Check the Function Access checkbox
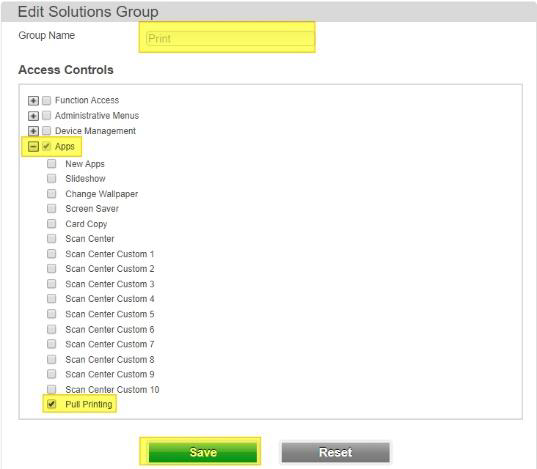The height and width of the screenshot is (469, 537). (46, 100)
